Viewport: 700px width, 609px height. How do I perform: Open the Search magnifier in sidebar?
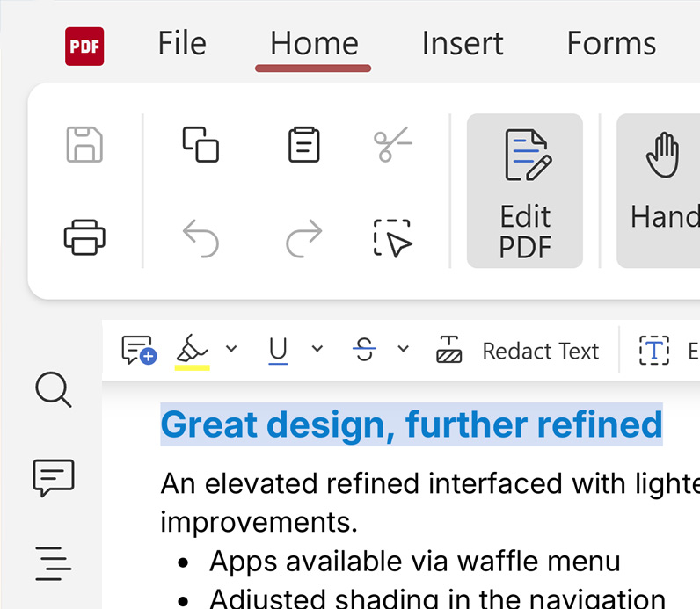54,389
